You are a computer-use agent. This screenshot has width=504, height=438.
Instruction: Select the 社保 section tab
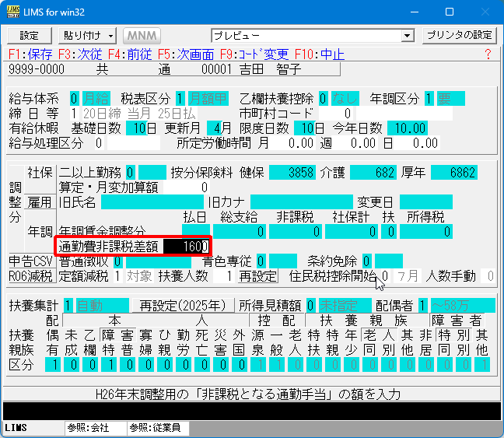click(40, 172)
